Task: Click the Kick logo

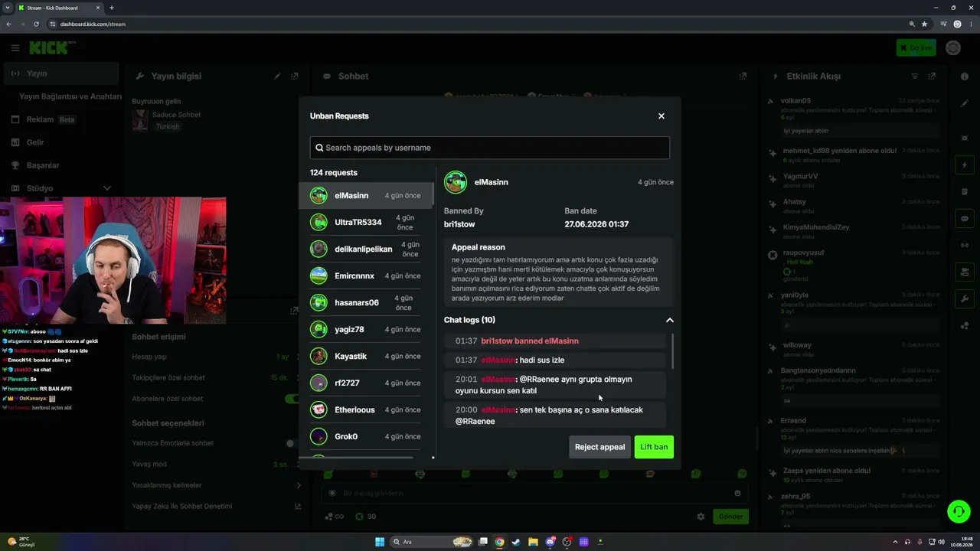Action: tap(52, 47)
